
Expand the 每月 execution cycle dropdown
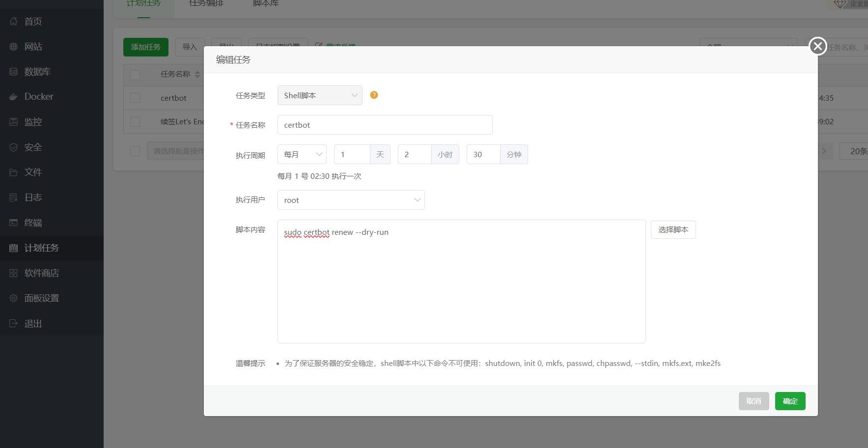302,154
